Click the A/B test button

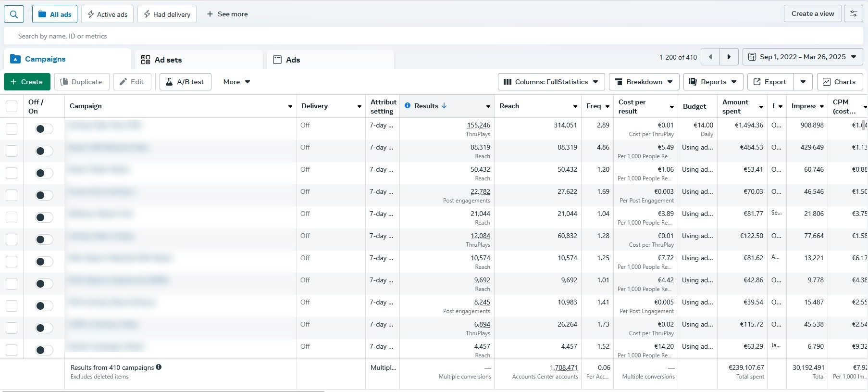[186, 82]
